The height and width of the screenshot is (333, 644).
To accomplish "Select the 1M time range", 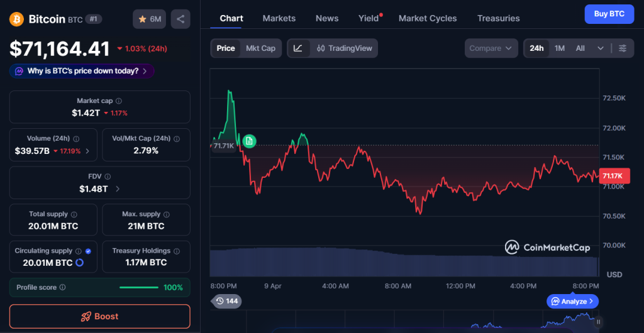I will pyautogui.click(x=559, y=48).
